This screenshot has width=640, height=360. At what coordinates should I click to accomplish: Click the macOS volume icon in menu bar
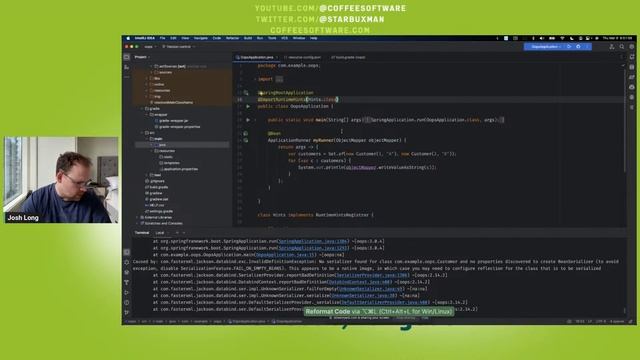point(542,38)
